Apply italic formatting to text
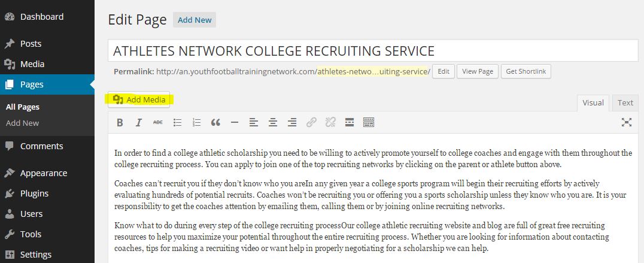 point(139,122)
